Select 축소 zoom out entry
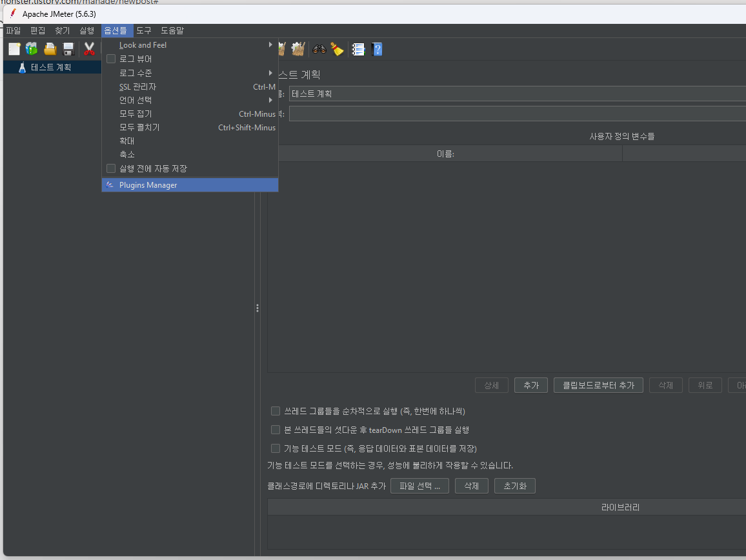This screenshot has width=746, height=560. [x=190, y=154]
